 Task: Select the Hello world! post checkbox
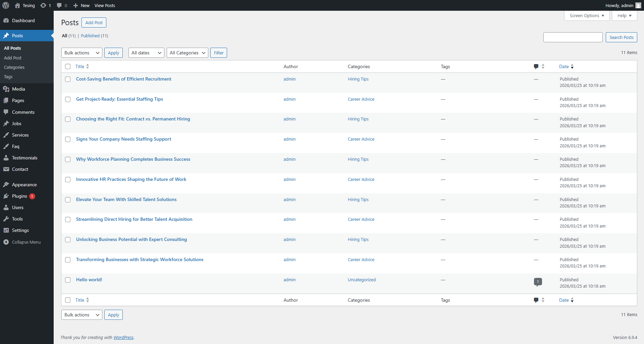click(68, 280)
